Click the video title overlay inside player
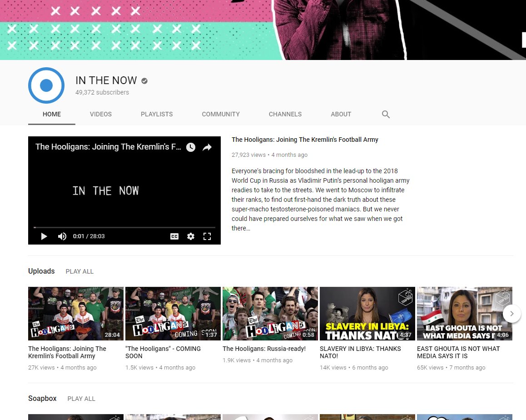The image size is (526, 420). coord(108,147)
